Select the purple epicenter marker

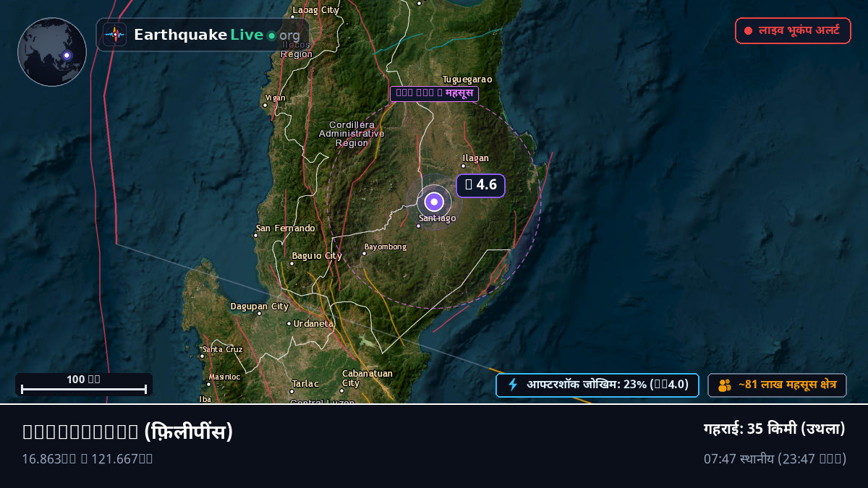[434, 201]
